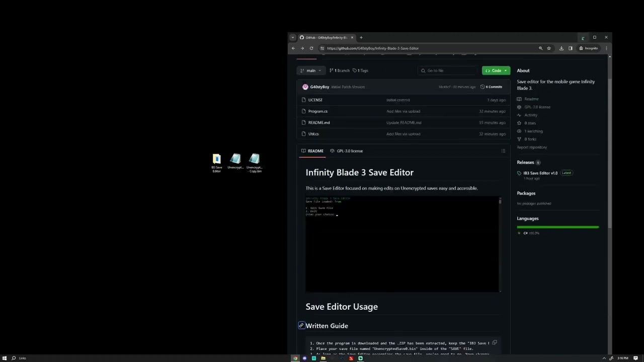Image resolution: width=644 pixels, height=362 pixels.
Task: Open the IB3 Save Editor desktop folder
Action: [216, 163]
